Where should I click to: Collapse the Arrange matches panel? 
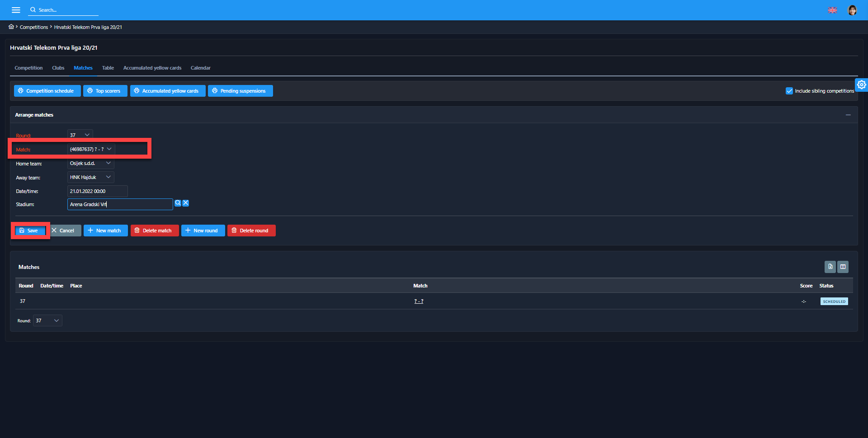tap(848, 115)
